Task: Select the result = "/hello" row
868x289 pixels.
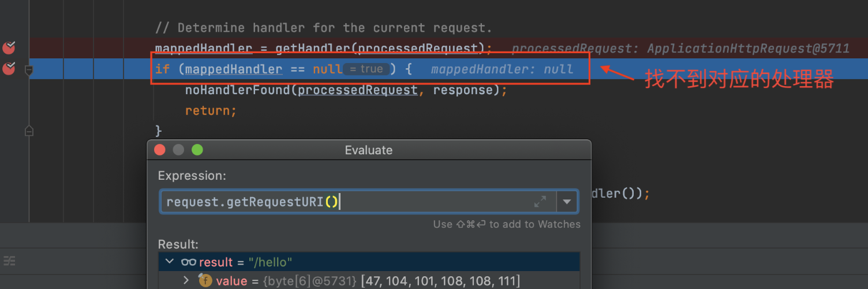Action: [x=369, y=262]
